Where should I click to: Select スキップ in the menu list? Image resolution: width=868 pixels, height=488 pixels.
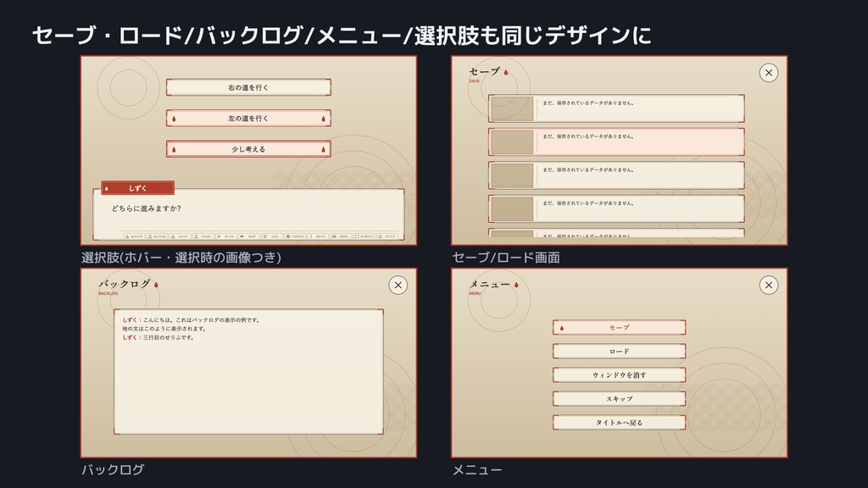pos(619,399)
